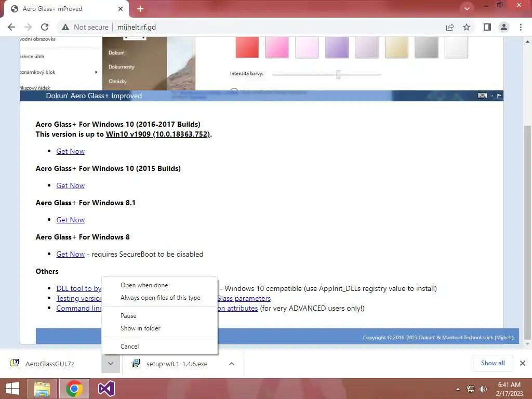Open the volume control tray icon

[483, 389]
